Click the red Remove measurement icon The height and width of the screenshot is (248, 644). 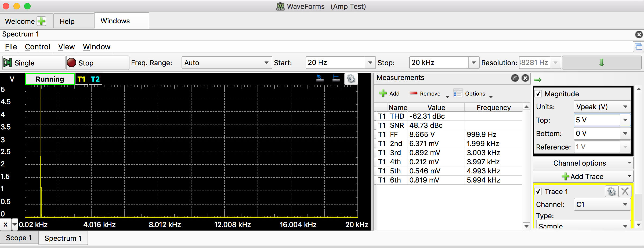414,93
